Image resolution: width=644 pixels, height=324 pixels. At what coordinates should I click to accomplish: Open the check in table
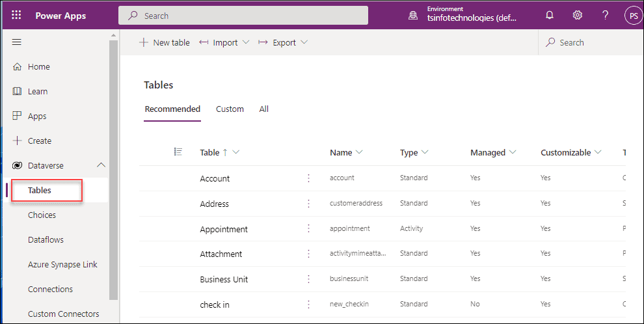215,304
